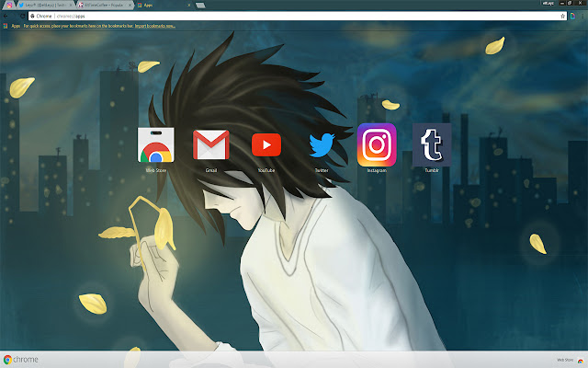Reload the page with the refresh icon
The height and width of the screenshot is (368, 588).
(22, 17)
